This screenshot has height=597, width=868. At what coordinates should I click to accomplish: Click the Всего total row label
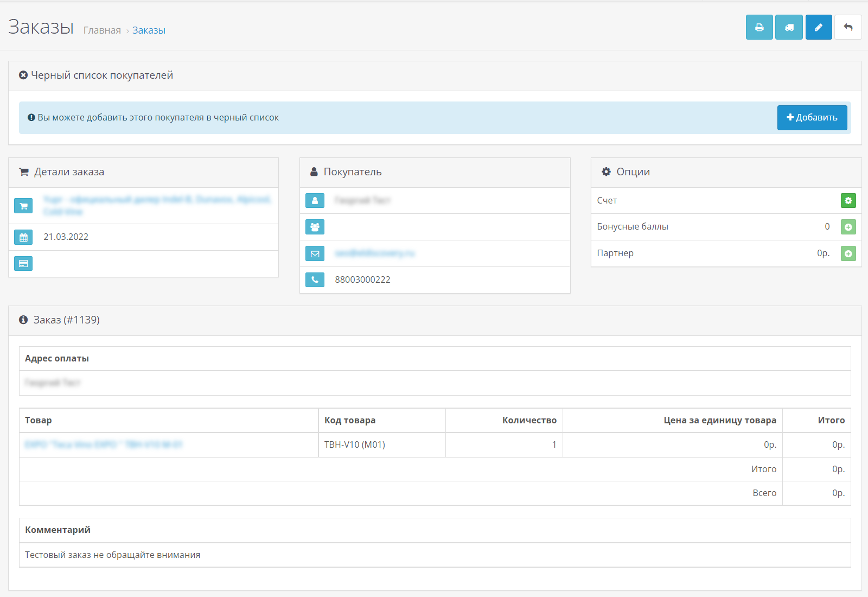click(764, 493)
